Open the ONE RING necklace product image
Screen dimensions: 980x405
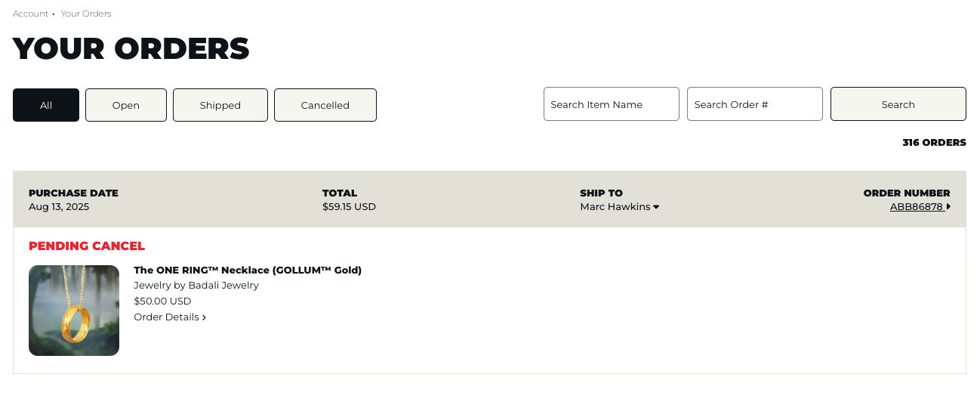[74, 311]
